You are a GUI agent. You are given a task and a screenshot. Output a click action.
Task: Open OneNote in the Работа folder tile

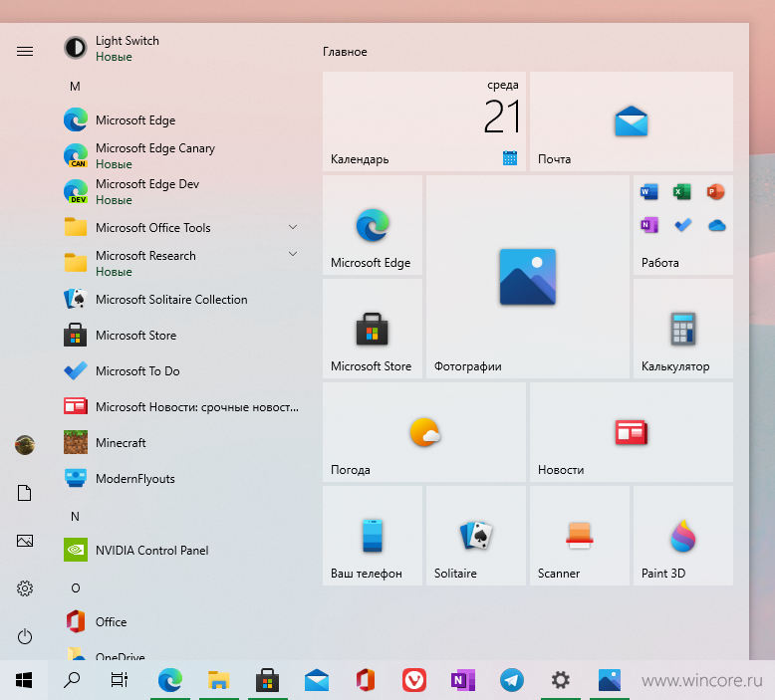[648, 225]
